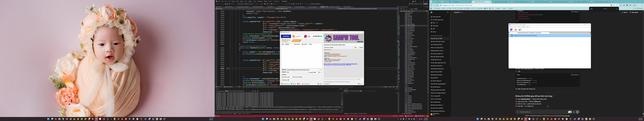Viewport: 644px width, 121px height.
Task: Select the LG brand tab in SamFw Tool
Action: pyautogui.click(x=307, y=36)
